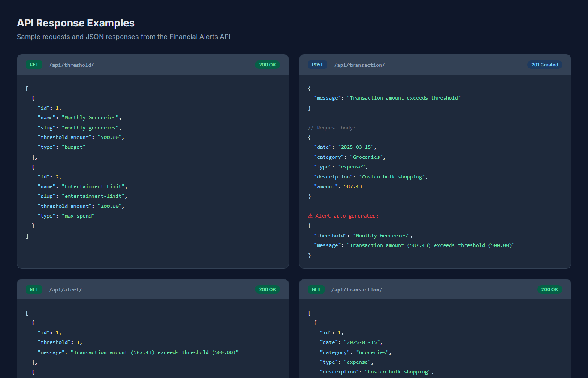
Task: Open the /api/threshold/ endpoint path
Action: point(71,65)
